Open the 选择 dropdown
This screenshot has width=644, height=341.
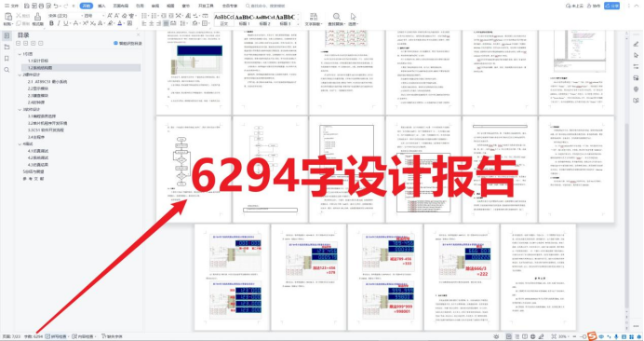tap(353, 20)
